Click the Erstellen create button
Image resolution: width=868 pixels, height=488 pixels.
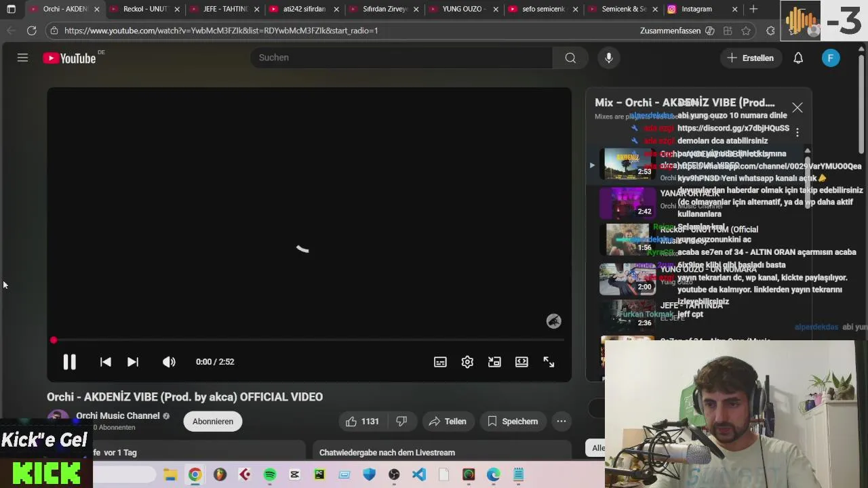750,58
